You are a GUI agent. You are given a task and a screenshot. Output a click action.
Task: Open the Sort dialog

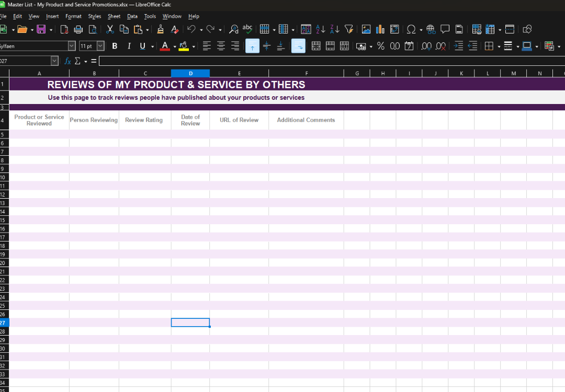(x=306, y=29)
